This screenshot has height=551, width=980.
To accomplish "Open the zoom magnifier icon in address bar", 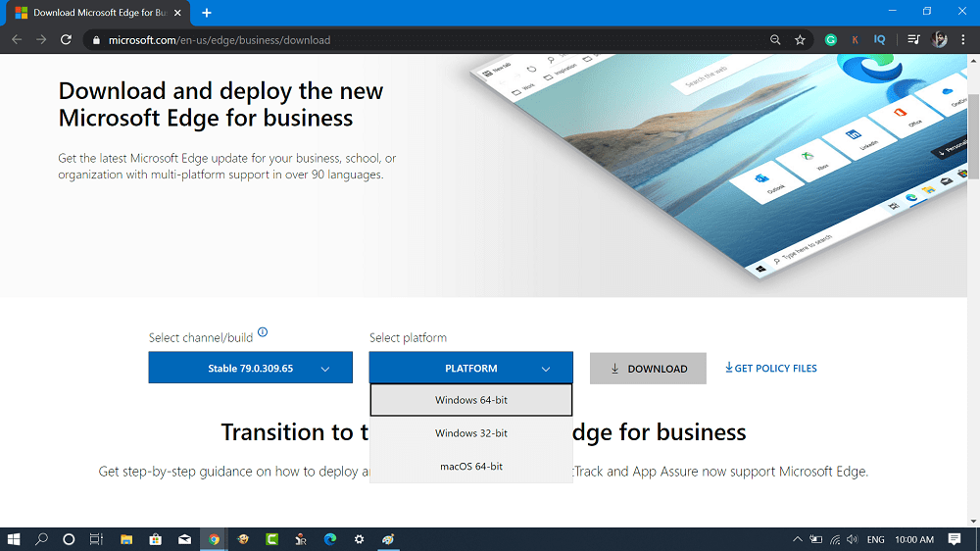I will [775, 40].
